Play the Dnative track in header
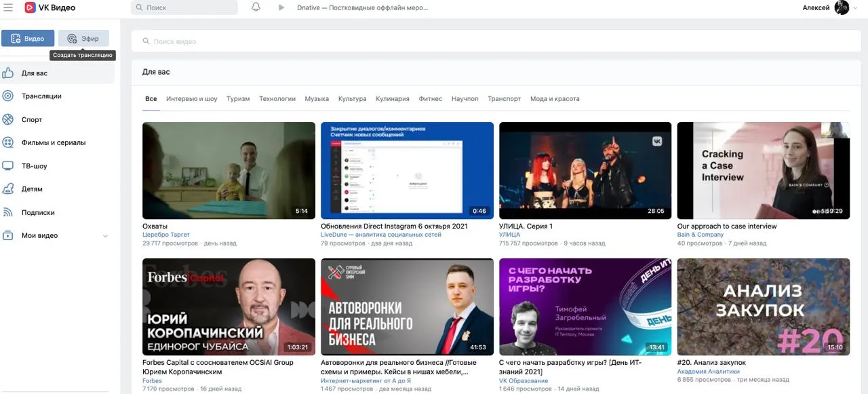 pos(281,7)
